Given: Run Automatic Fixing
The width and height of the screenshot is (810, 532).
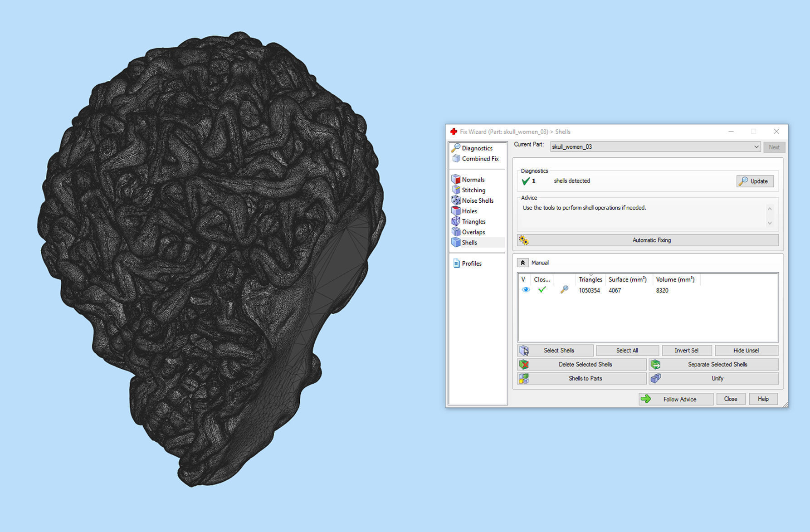Looking at the screenshot, I should pyautogui.click(x=648, y=240).
